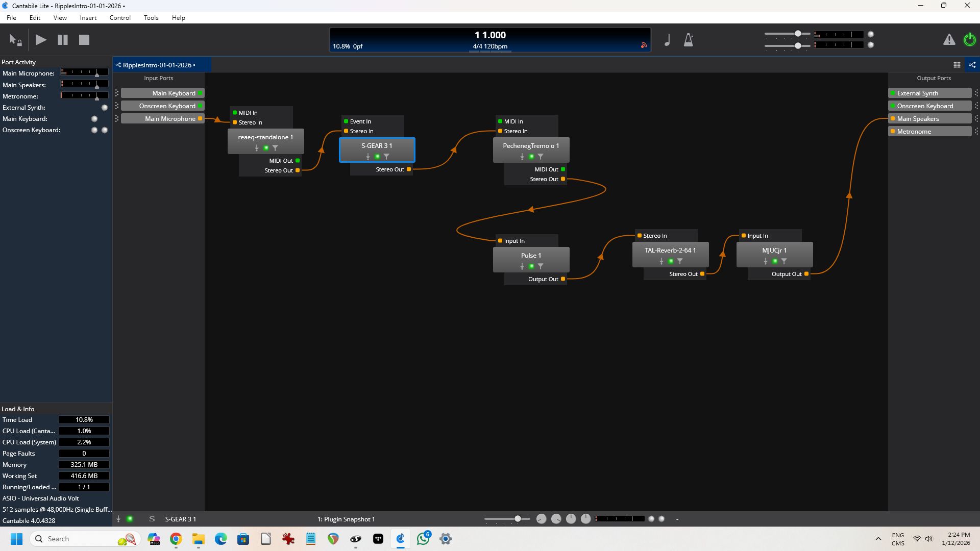The width and height of the screenshot is (980, 551).
Task: Open the View menu
Action: 60,17
